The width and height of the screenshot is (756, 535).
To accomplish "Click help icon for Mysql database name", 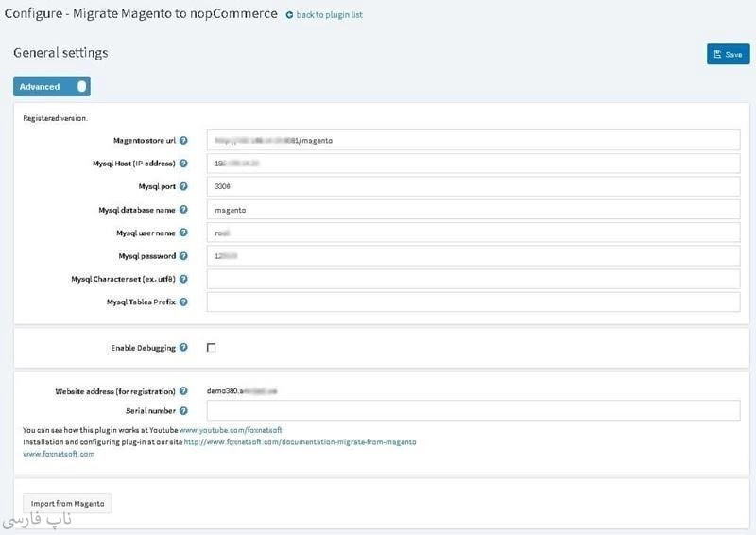I will click(183, 210).
